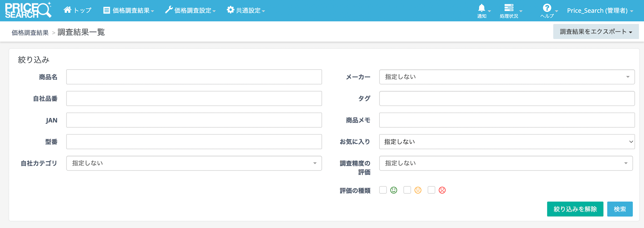Screen dimensions: 644x228
Task: Click 価格調査結果 in the breadcrumb
Action: [x=30, y=33]
